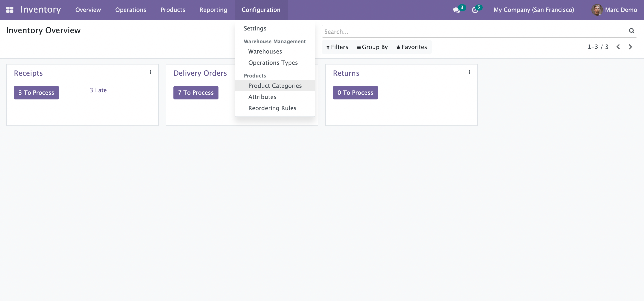Open Reordering Rules menu item
Screen dimensions: 644x301
click(x=272, y=108)
